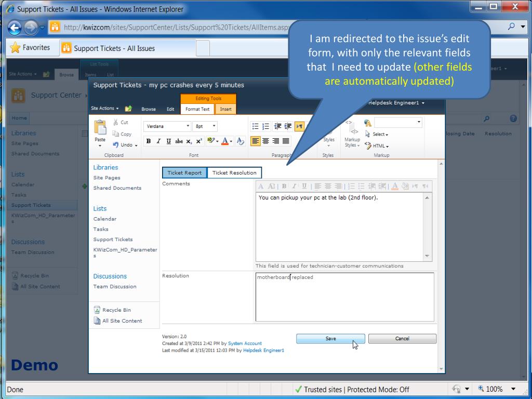Apply strikethrough from the ribbon Font group
This screenshot has height=399, width=532.
pyautogui.click(x=179, y=141)
